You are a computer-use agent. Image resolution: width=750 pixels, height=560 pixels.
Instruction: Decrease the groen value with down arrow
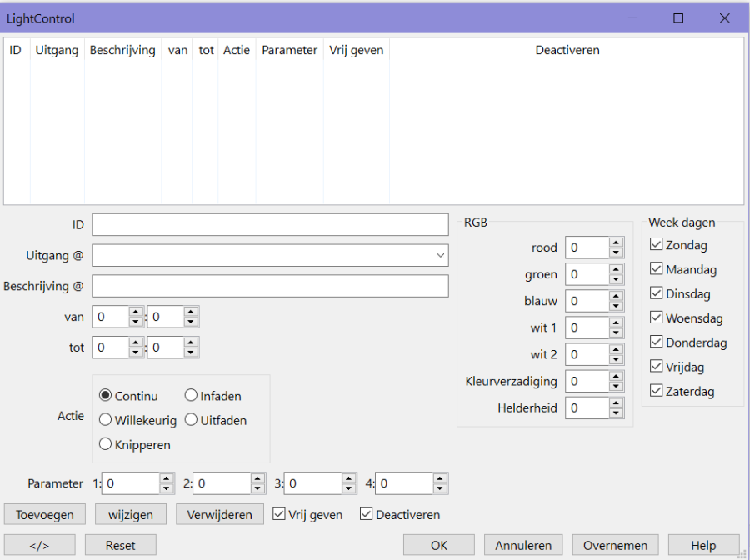coord(616,279)
